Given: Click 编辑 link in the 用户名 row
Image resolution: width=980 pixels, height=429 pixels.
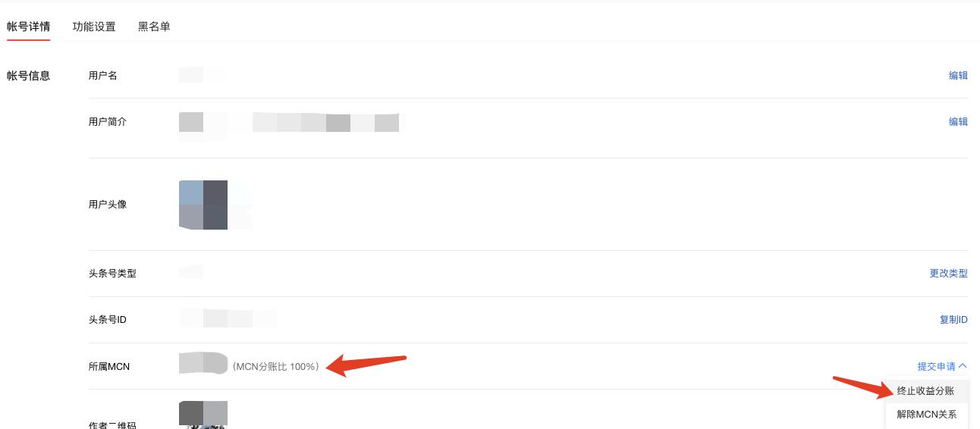Looking at the screenshot, I should [958, 76].
